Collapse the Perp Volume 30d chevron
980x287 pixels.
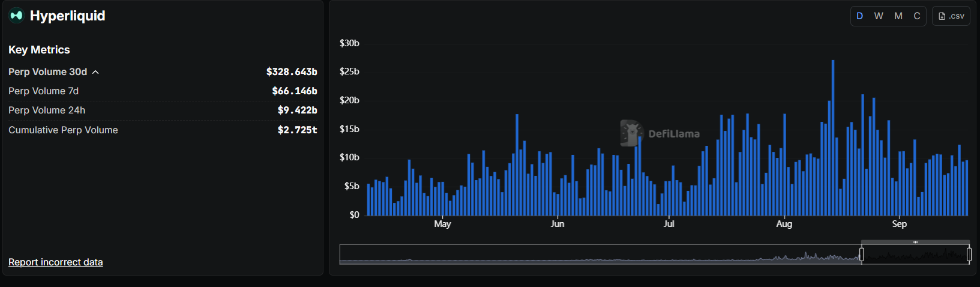[95, 72]
